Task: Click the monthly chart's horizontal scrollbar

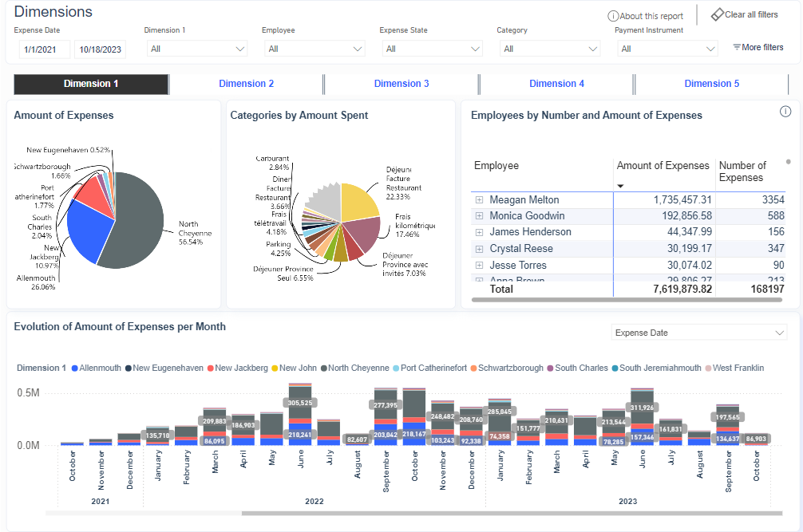Action: (x=503, y=513)
